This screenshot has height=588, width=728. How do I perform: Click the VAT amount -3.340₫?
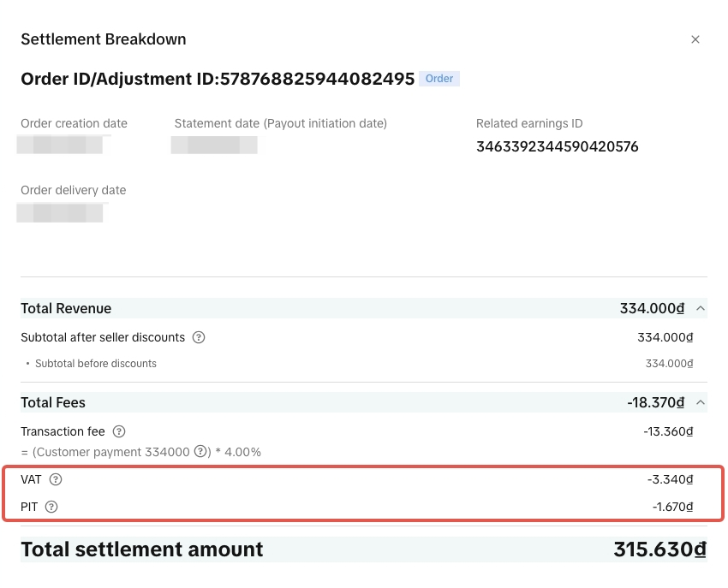point(670,479)
